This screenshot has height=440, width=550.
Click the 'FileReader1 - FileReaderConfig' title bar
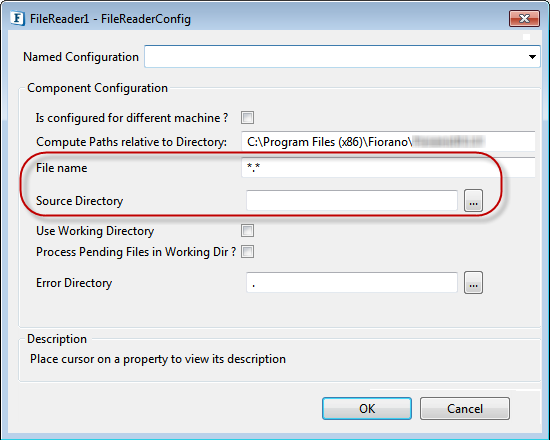pos(110,19)
